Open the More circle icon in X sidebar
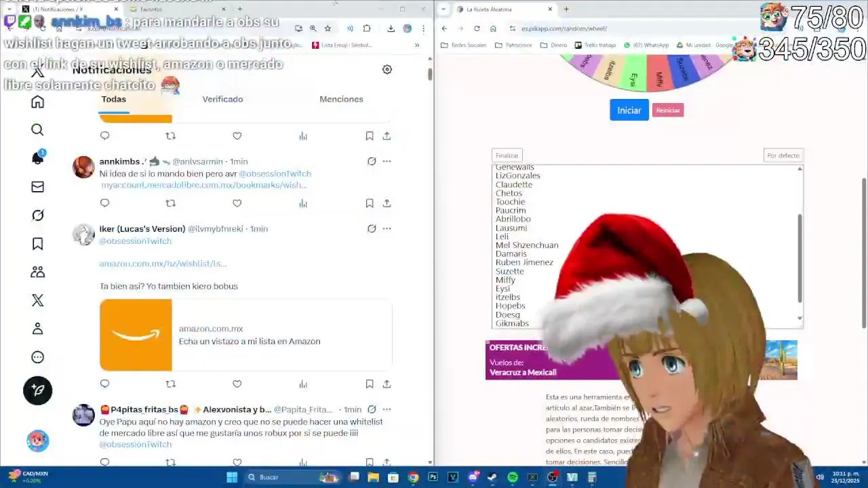 tap(37, 357)
